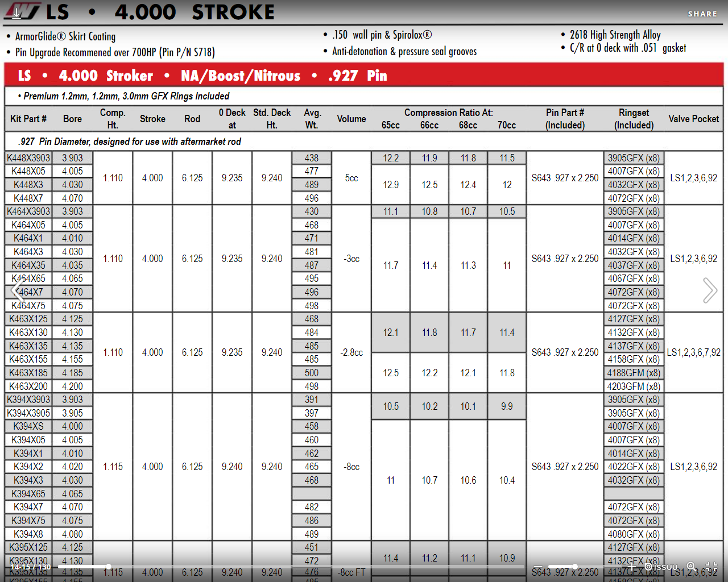
Task: Click the page indicator 14-15 / 130
Action: pos(31,567)
